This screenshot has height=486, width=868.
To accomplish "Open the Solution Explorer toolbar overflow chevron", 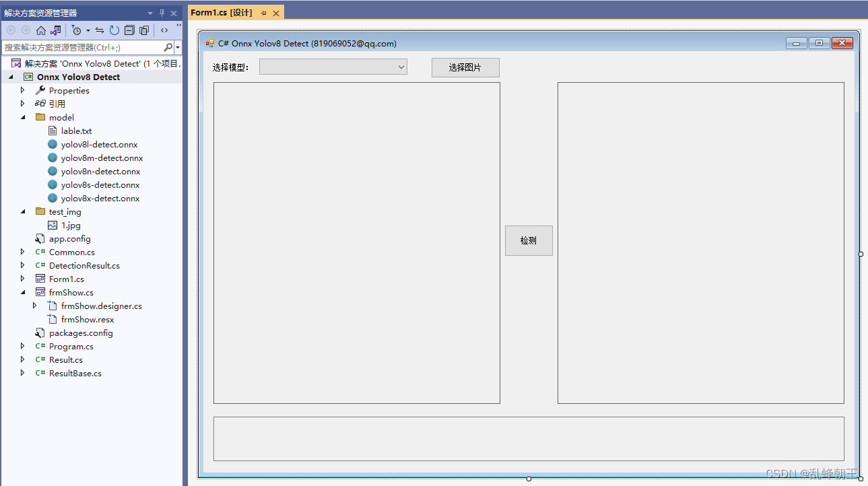I will pyautogui.click(x=178, y=26).
